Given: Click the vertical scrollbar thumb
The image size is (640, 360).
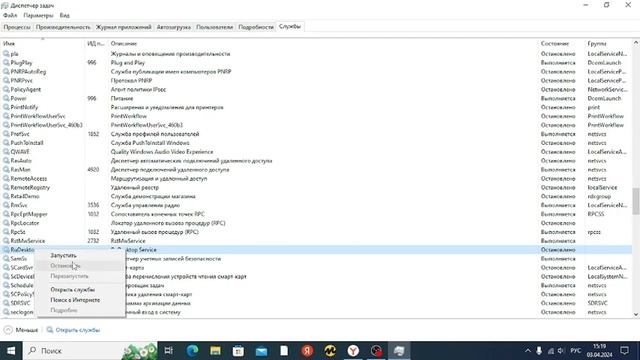Looking at the screenshot, I should click(636, 201).
